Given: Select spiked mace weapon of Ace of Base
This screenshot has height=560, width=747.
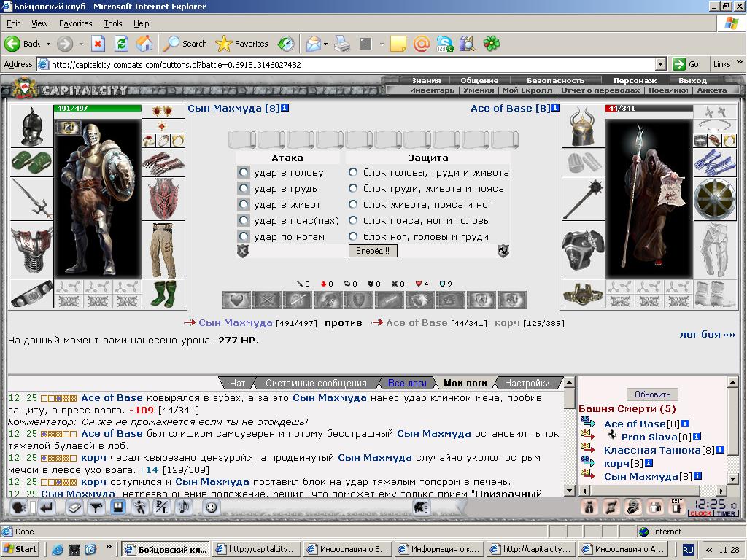Looking at the screenshot, I should (x=583, y=200).
